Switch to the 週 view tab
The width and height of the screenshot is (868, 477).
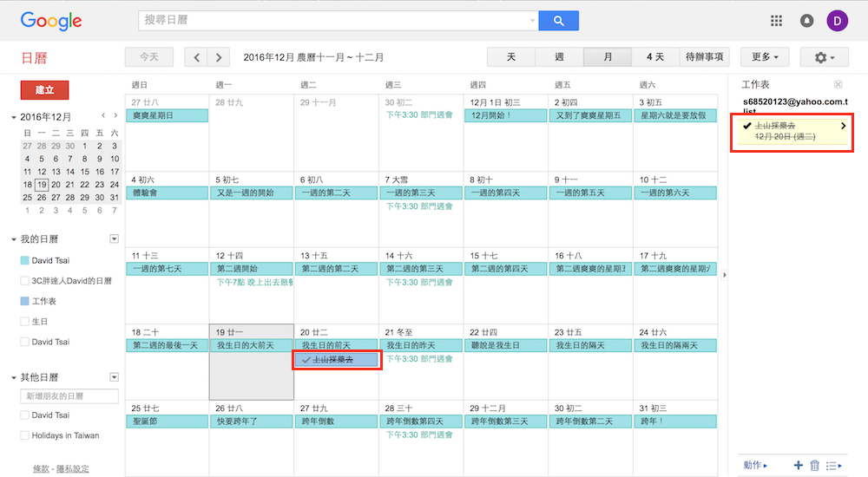(559, 57)
